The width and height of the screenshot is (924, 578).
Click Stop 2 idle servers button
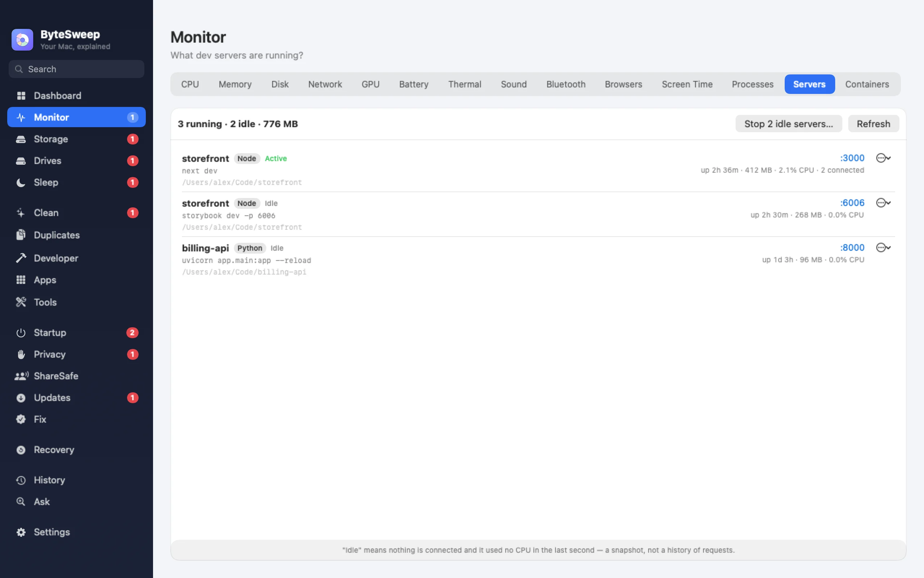click(x=788, y=124)
